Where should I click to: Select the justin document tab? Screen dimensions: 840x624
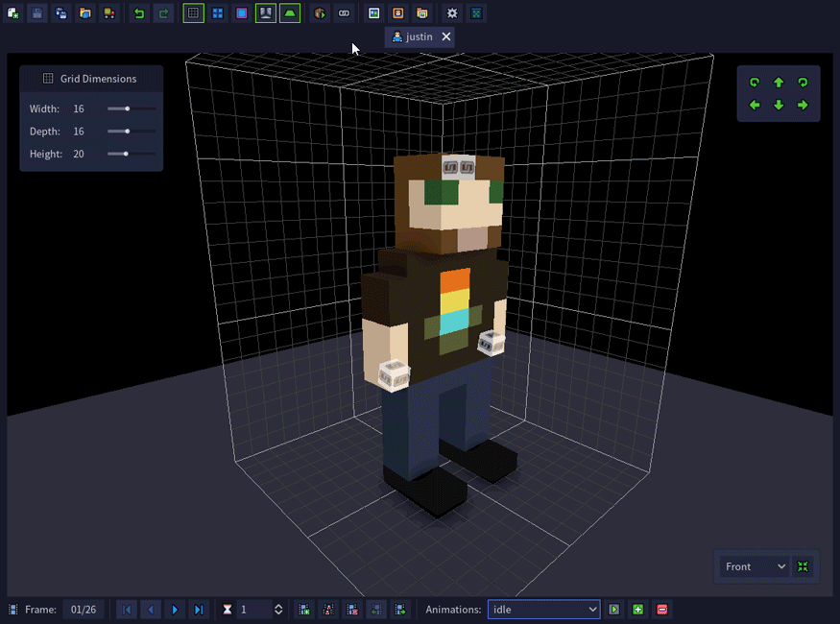413,36
